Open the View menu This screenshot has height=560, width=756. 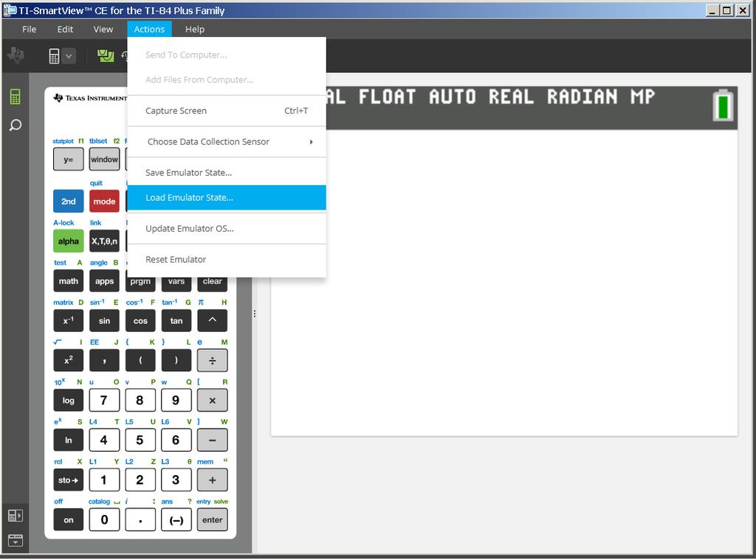(103, 30)
